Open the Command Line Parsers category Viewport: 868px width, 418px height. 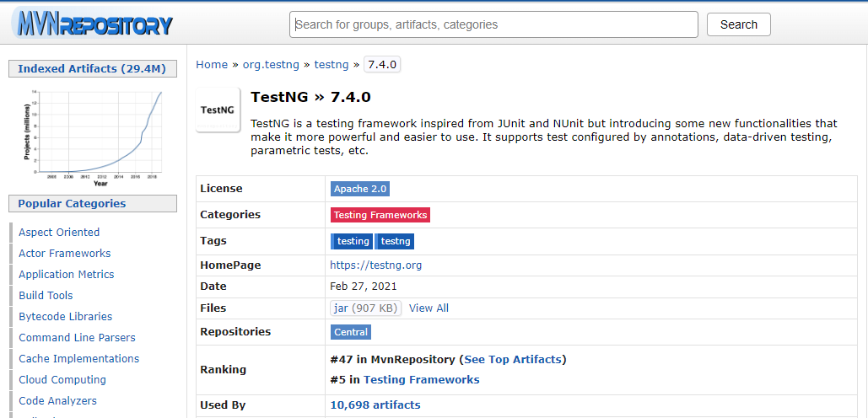click(77, 337)
